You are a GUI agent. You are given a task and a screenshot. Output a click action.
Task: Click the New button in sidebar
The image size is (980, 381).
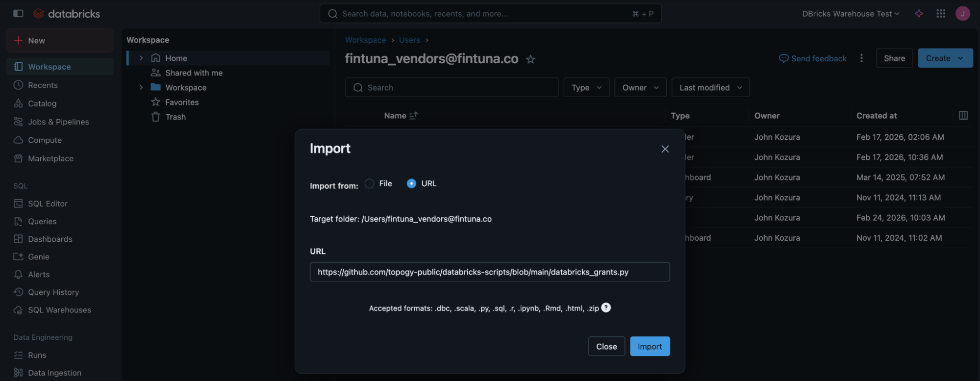[x=60, y=40]
